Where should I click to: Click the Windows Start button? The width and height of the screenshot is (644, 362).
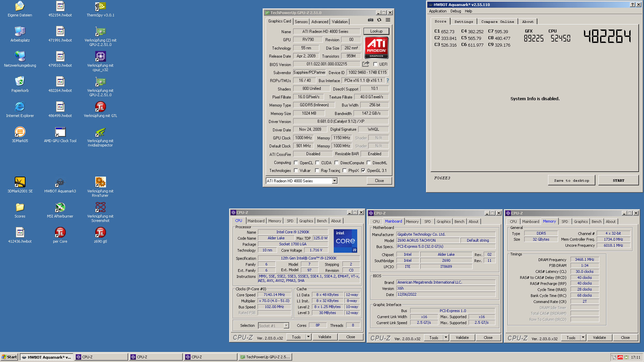point(9,357)
